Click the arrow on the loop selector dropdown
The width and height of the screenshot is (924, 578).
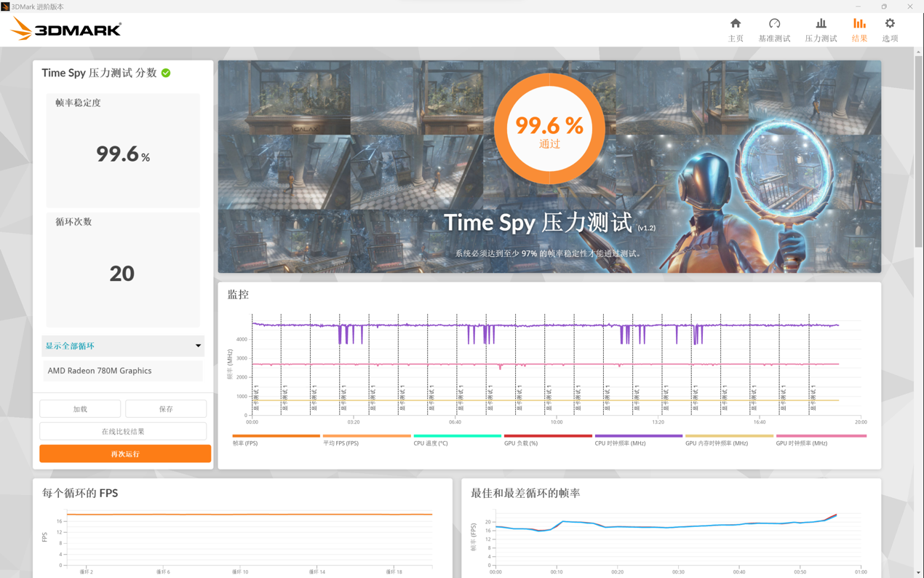(198, 346)
